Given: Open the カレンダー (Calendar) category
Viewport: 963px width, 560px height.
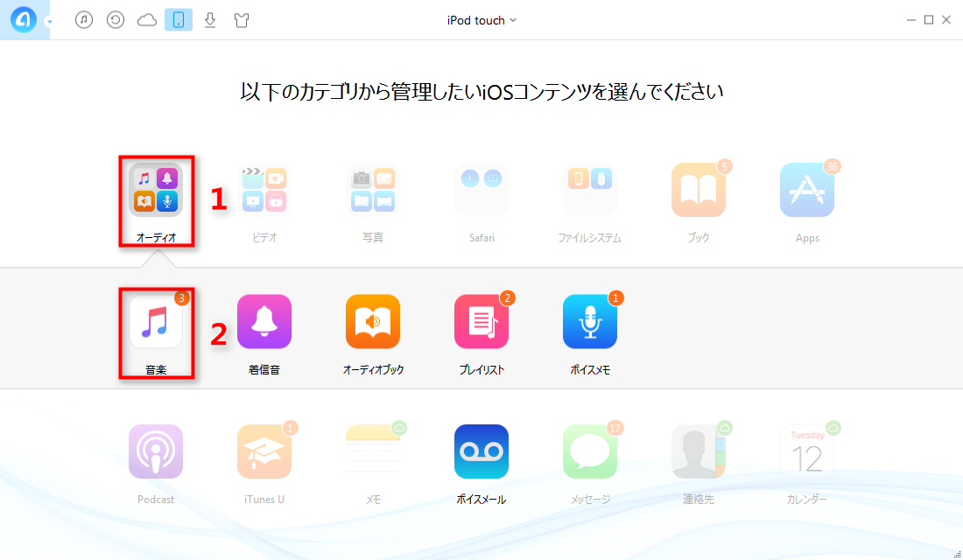Looking at the screenshot, I should (807, 451).
